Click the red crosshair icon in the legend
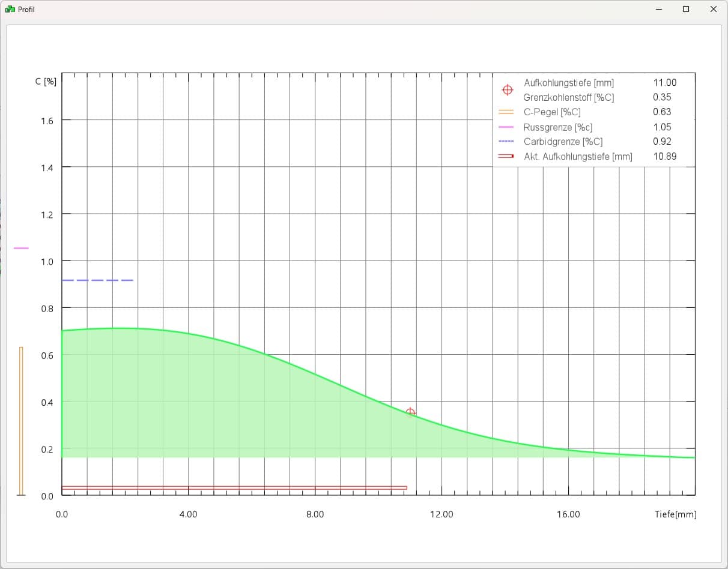This screenshot has width=728, height=569. (x=507, y=90)
